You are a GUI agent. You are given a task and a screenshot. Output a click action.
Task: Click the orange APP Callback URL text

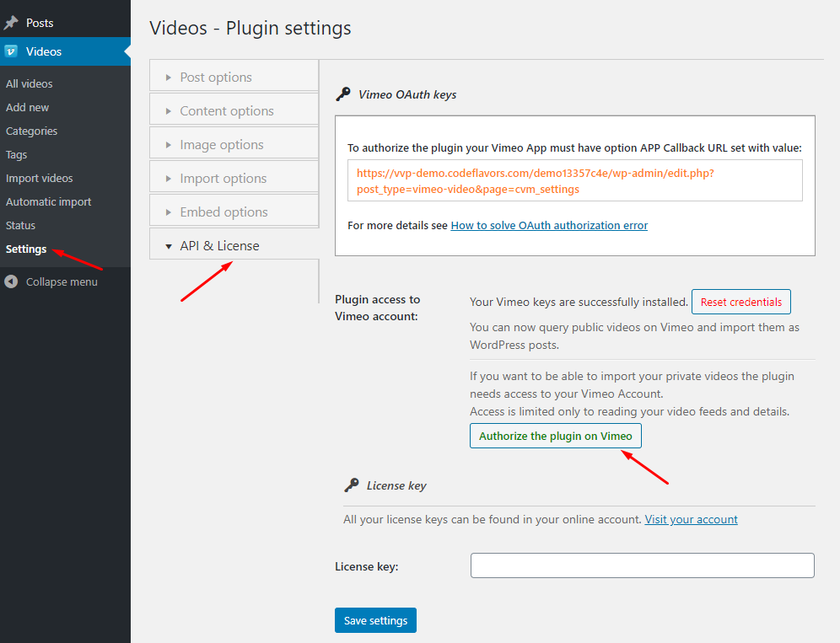[x=536, y=181]
